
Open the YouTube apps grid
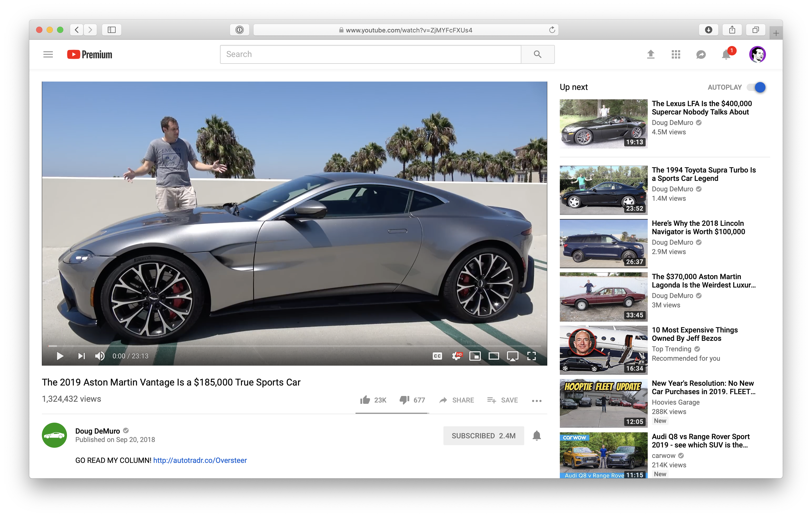[676, 54]
